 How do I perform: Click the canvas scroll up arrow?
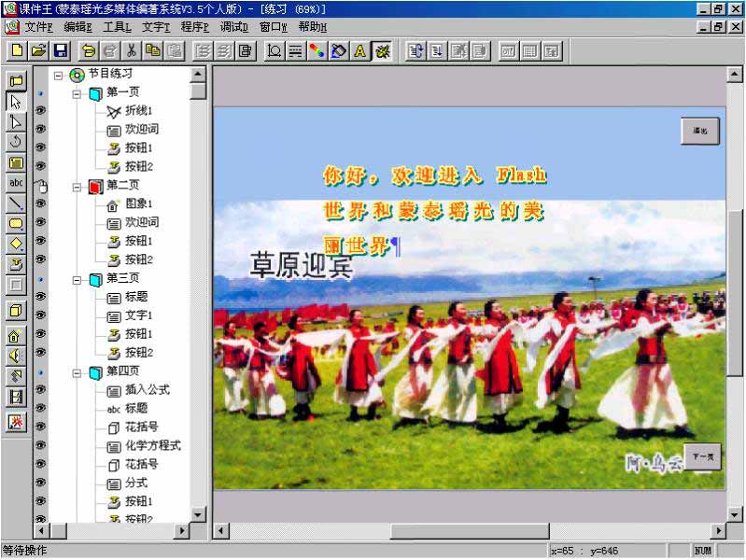point(735,74)
